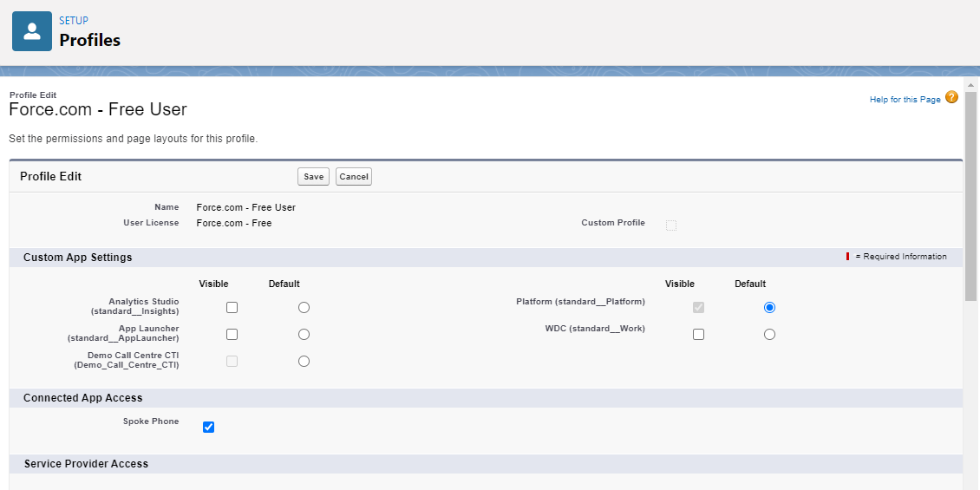The image size is (980, 490).
Task: Set Analytics Studio as default app
Action: click(x=304, y=308)
